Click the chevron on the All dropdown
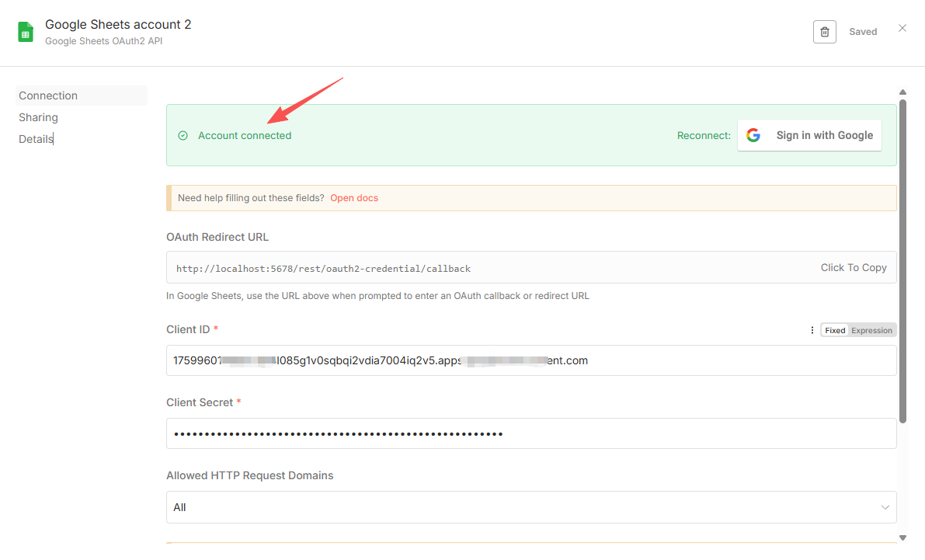This screenshot has height=560, width=925. coord(885,507)
